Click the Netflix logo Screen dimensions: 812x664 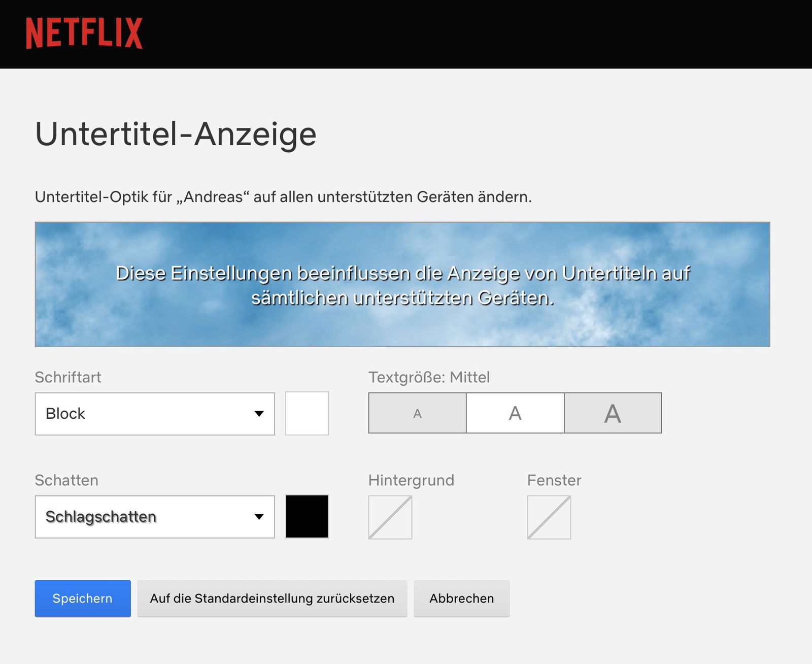click(x=84, y=34)
